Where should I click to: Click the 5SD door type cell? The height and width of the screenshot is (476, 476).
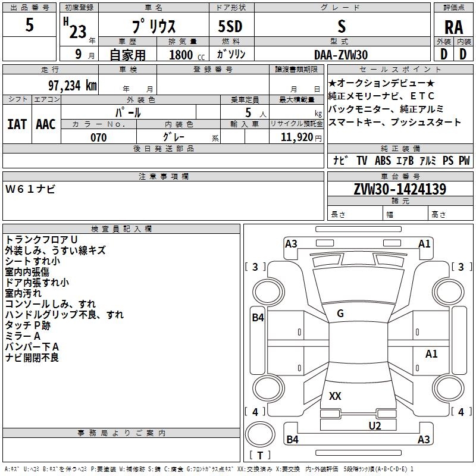[230, 27]
